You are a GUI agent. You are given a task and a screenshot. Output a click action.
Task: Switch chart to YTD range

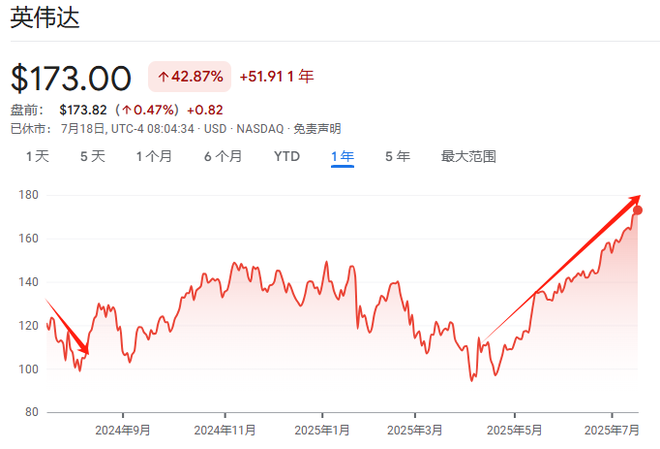(x=287, y=156)
